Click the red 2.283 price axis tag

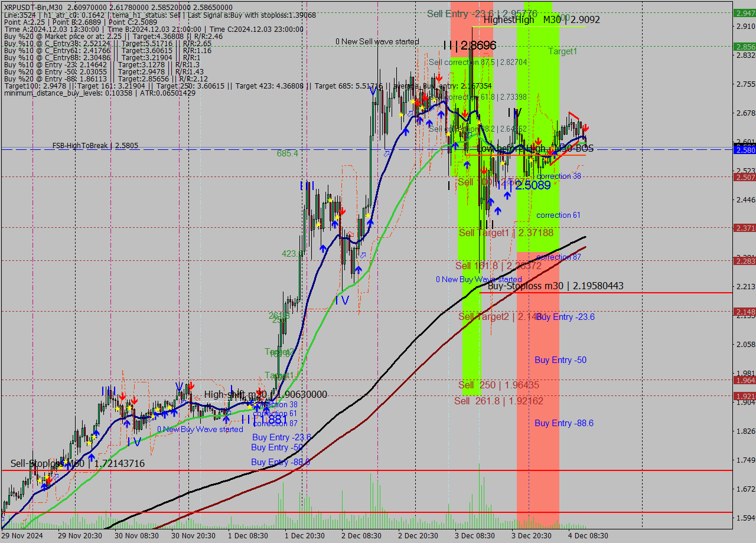(744, 261)
